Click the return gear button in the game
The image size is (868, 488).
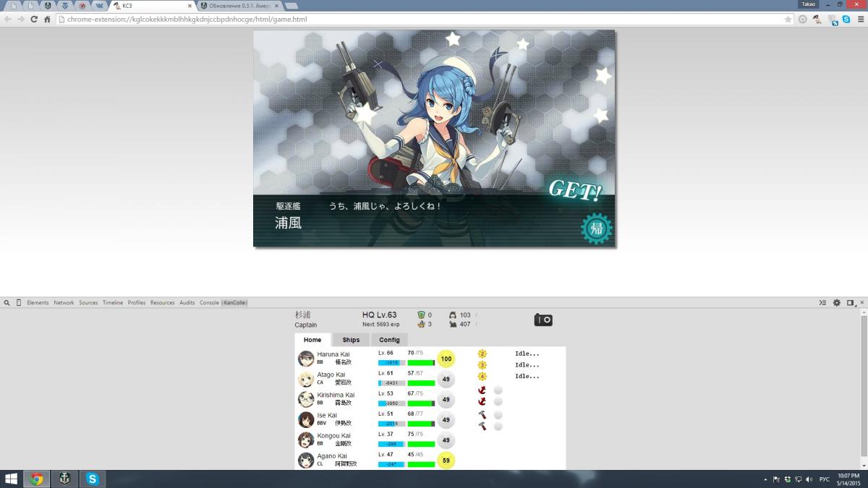click(x=597, y=229)
